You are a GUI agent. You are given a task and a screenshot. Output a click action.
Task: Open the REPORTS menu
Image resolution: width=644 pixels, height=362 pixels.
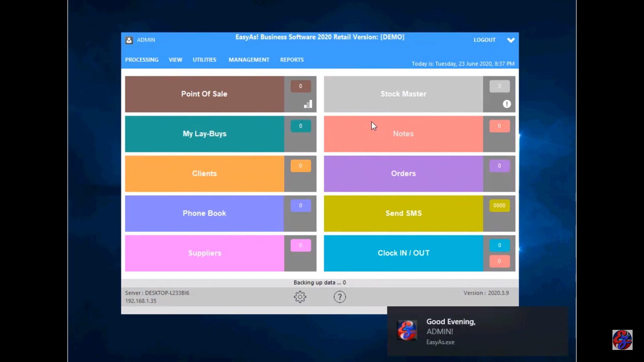[x=292, y=60]
